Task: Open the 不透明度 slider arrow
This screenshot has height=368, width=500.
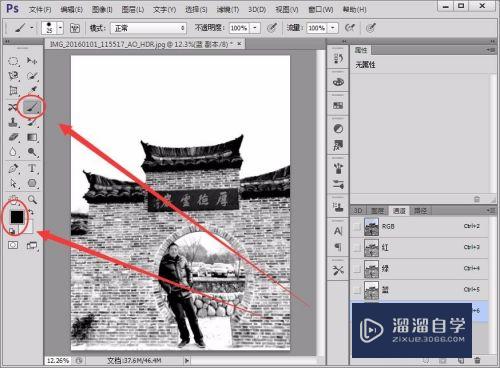Action: click(255, 28)
